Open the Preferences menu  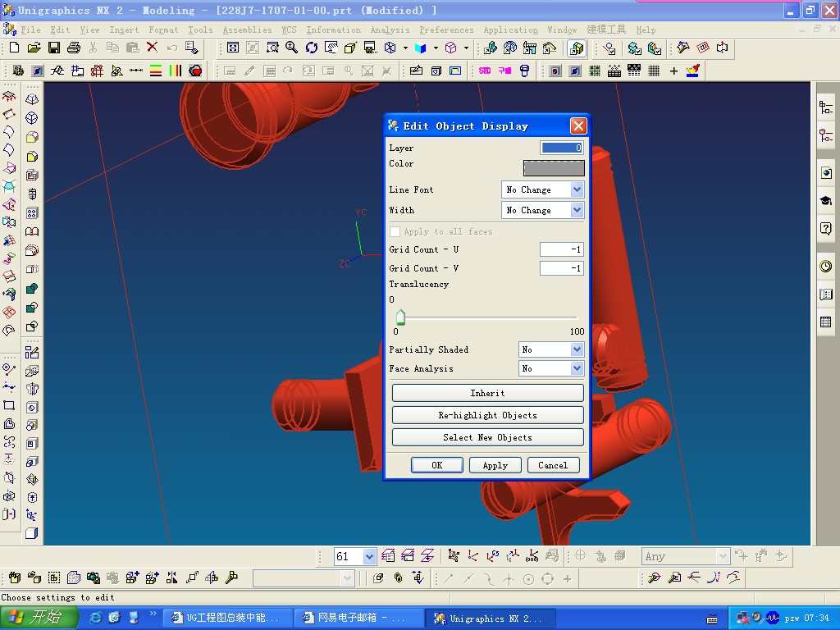[x=446, y=30]
